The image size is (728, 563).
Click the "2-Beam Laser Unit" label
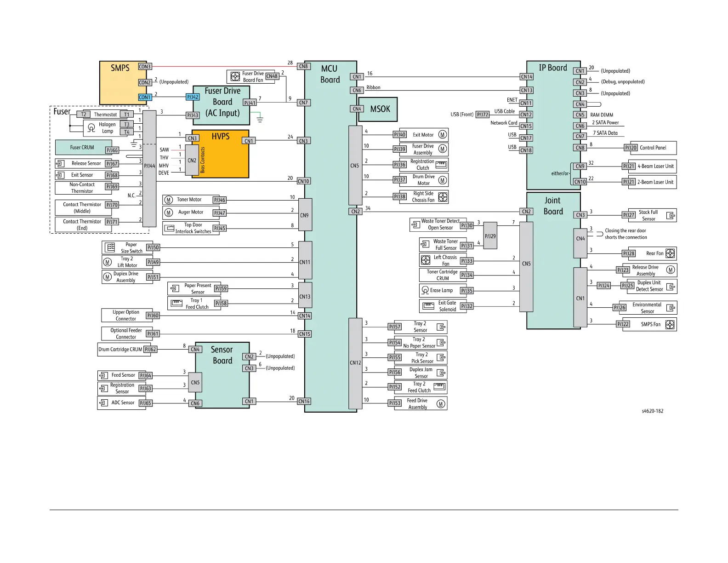[655, 182]
